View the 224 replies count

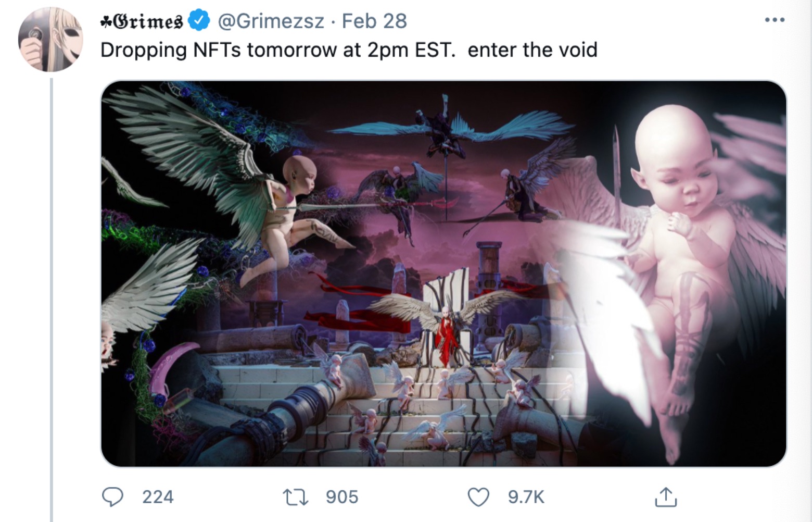click(158, 497)
